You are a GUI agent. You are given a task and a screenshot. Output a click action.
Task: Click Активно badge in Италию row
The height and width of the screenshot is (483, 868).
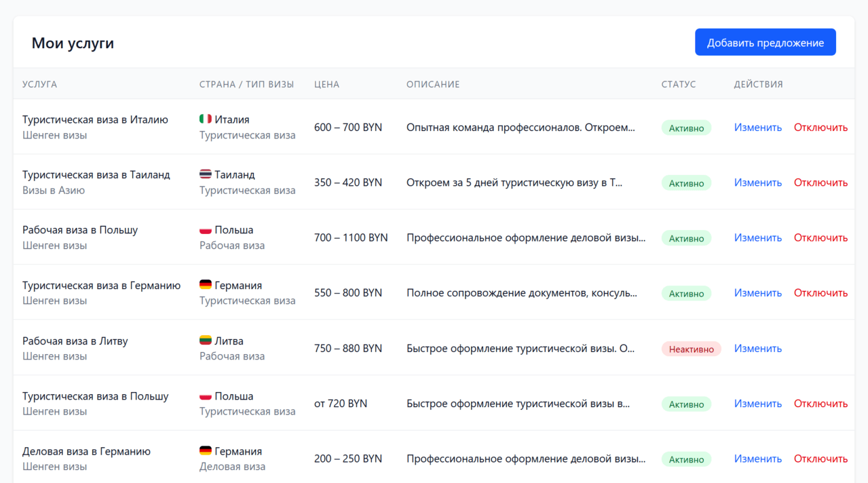[x=686, y=128]
